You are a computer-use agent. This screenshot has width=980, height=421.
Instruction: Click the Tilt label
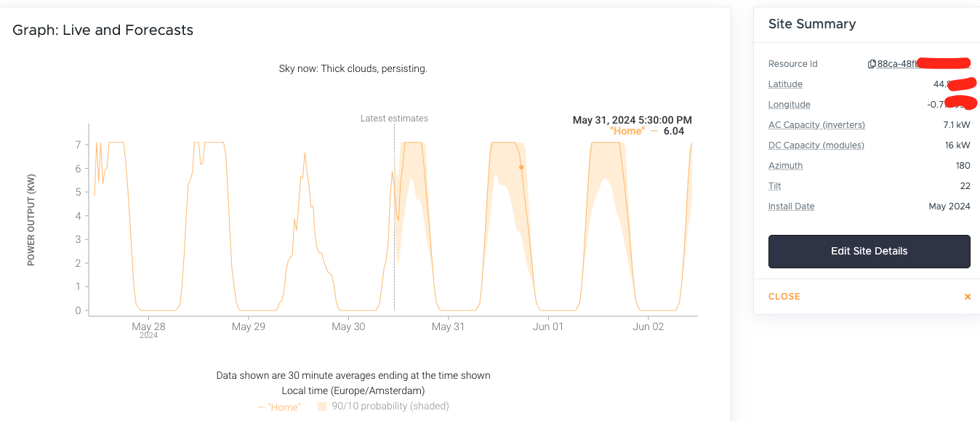[x=774, y=186]
